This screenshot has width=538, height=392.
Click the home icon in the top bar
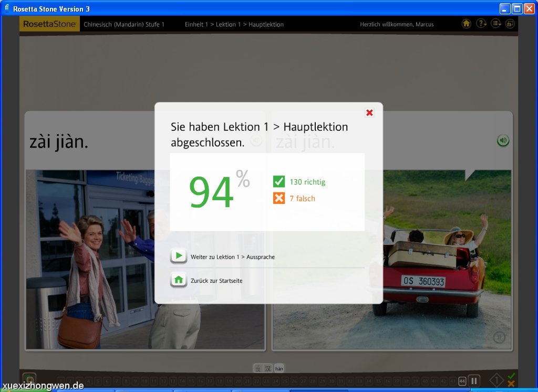point(466,24)
